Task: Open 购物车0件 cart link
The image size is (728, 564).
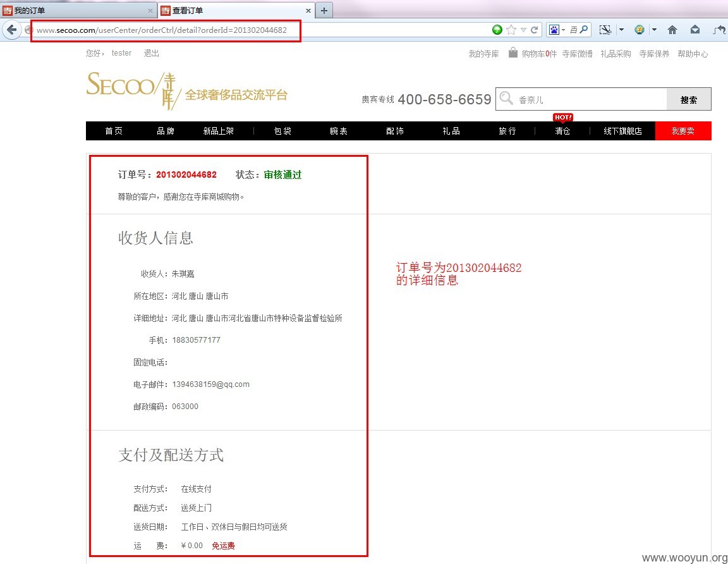Action: [539, 54]
